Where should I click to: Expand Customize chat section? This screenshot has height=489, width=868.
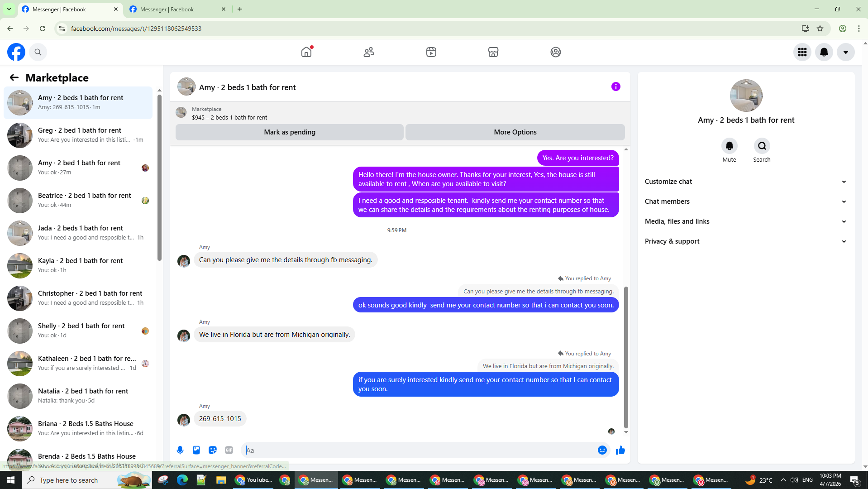(746, 182)
